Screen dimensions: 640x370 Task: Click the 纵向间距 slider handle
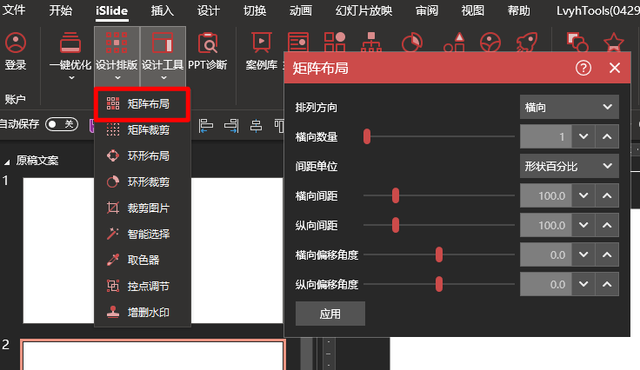click(x=396, y=225)
